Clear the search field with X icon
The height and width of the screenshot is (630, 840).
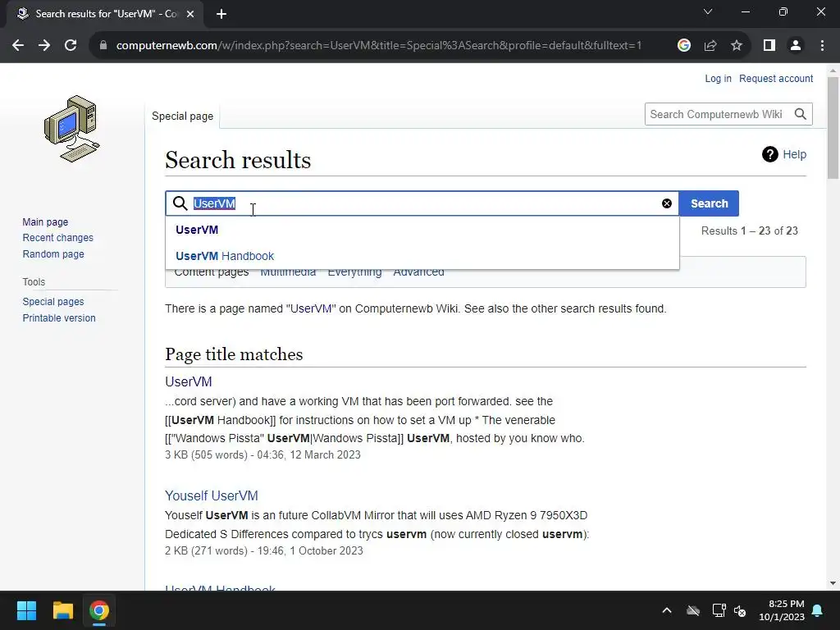pos(666,203)
